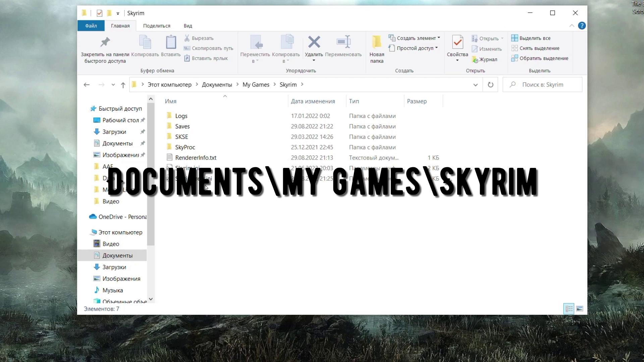This screenshot has width=644, height=362.
Task: Customize quick access toolbar dropdown
Action: click(x=118, y=13)
